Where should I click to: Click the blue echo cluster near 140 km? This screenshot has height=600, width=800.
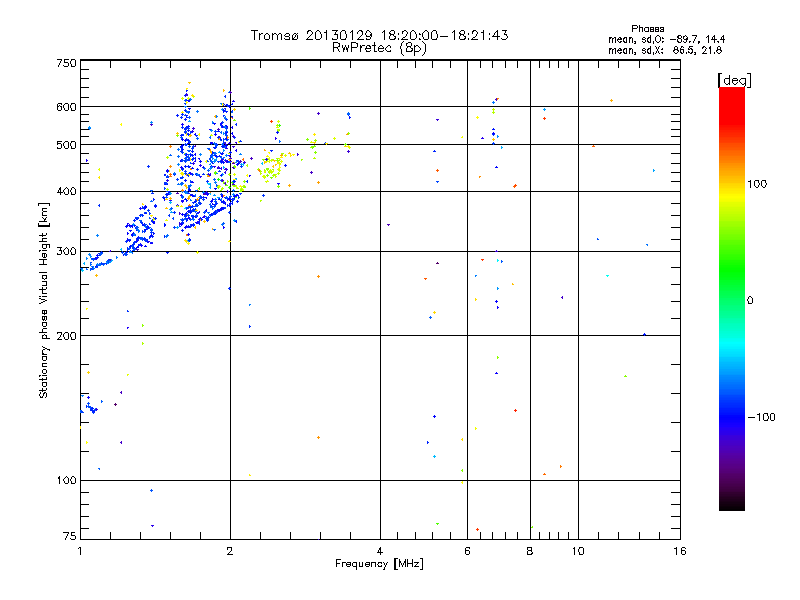tap(89, 405)
